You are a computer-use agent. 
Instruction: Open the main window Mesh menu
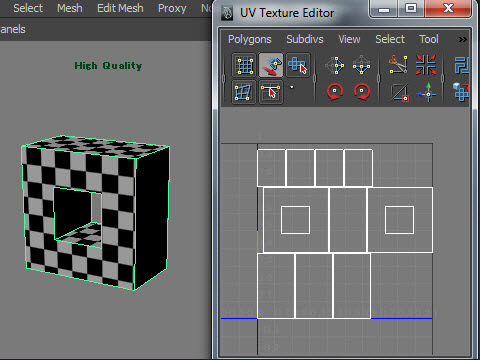70,8
